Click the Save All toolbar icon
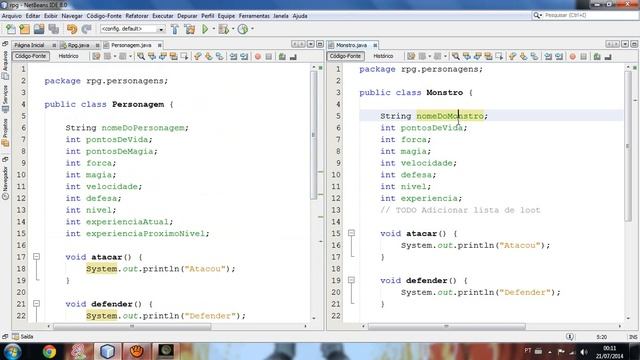 [53, 29]
